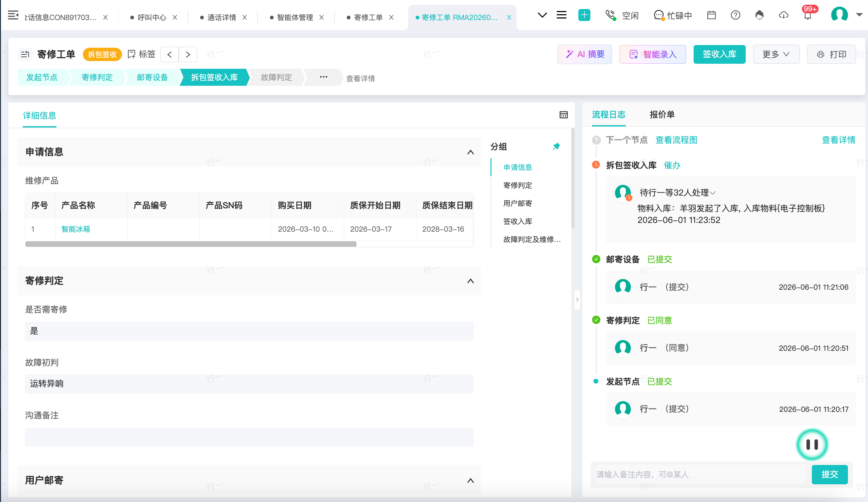Screen dimensions: 868x502
Task: Select 故障判定 workflow step
Action: (x=276, y=77)
